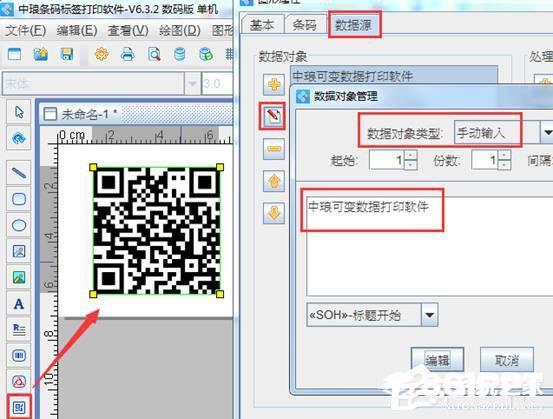Open the 编辑(E) menu
553x419 pixels.
[77, 31]
